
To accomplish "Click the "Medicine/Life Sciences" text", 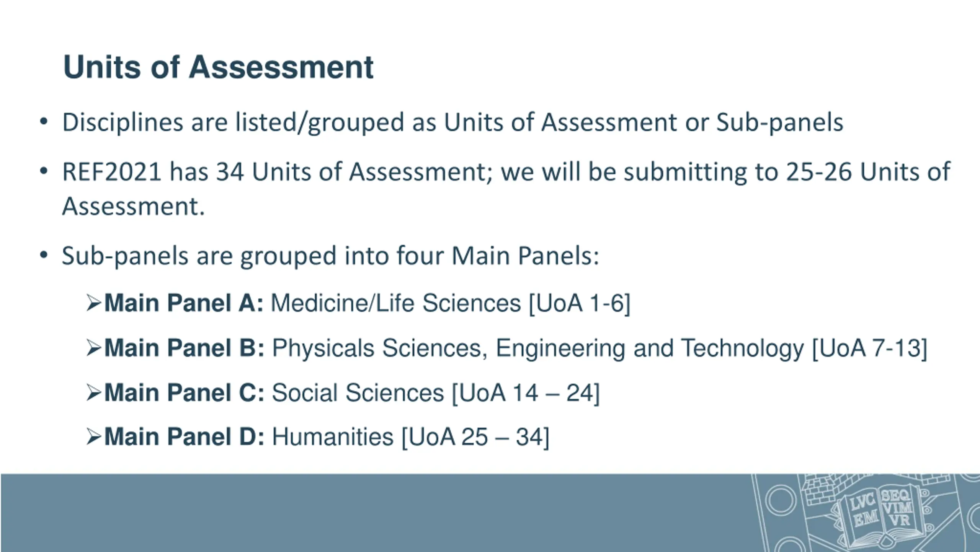I will [396, 303].
